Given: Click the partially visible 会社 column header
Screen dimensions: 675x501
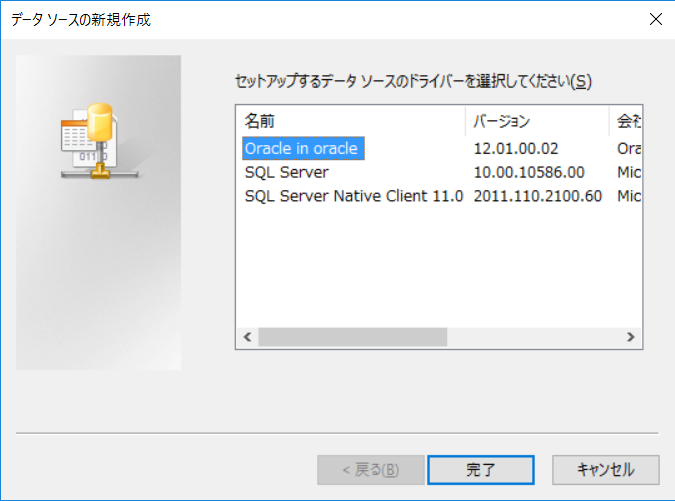Looking at the screenshot, I should pyautogui.click(x=625, y=121).
